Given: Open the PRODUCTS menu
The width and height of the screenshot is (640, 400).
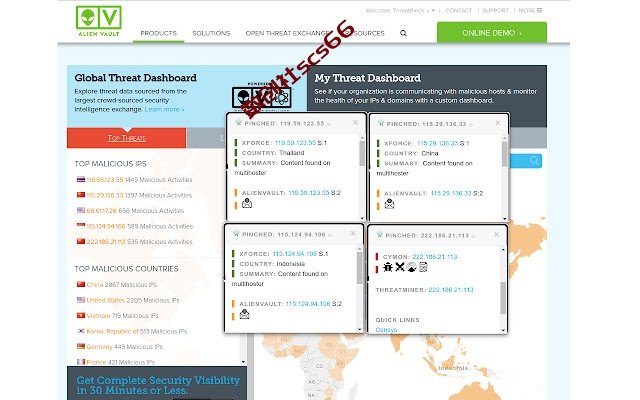Looking at the screenshot, I should click(x=158, y=33).
